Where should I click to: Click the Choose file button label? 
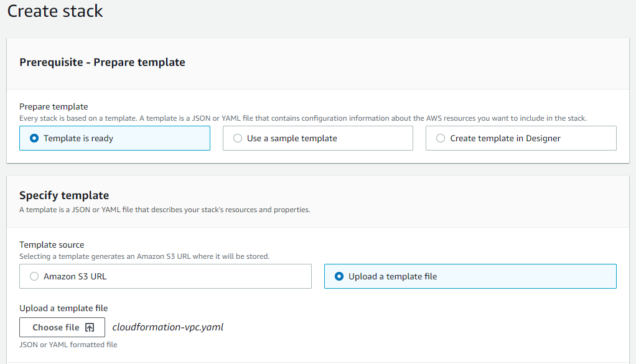(x=56, y=327)
